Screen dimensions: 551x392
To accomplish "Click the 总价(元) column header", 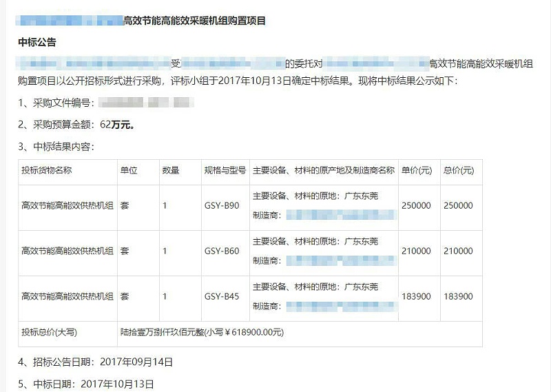I will [x=459, y=170].
